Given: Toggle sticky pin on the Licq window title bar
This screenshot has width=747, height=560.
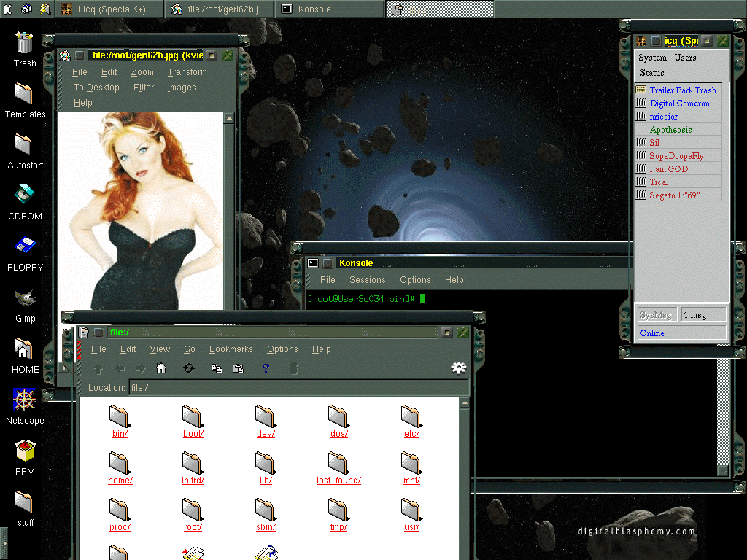Looking at the screenshot, I should pyautogui.click(x=656, y=41).
